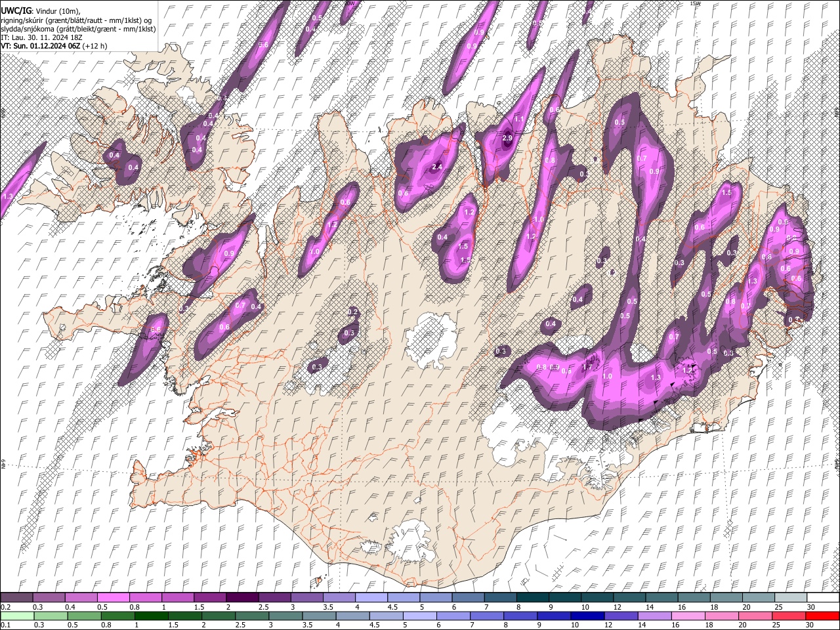The height and width of the screenshot is (630, 840).
Task: Pick bright red lower swatch after 30
Action: [x=822, y=616]
